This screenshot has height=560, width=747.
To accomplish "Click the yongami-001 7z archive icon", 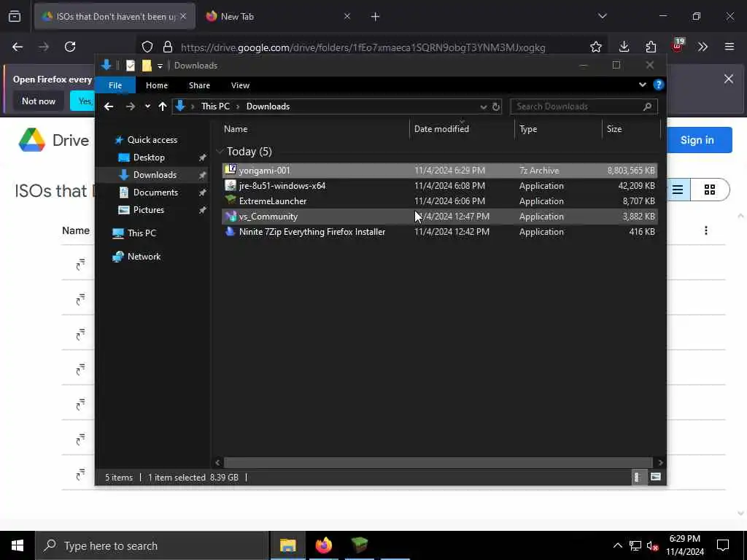I will coord(231,170).
